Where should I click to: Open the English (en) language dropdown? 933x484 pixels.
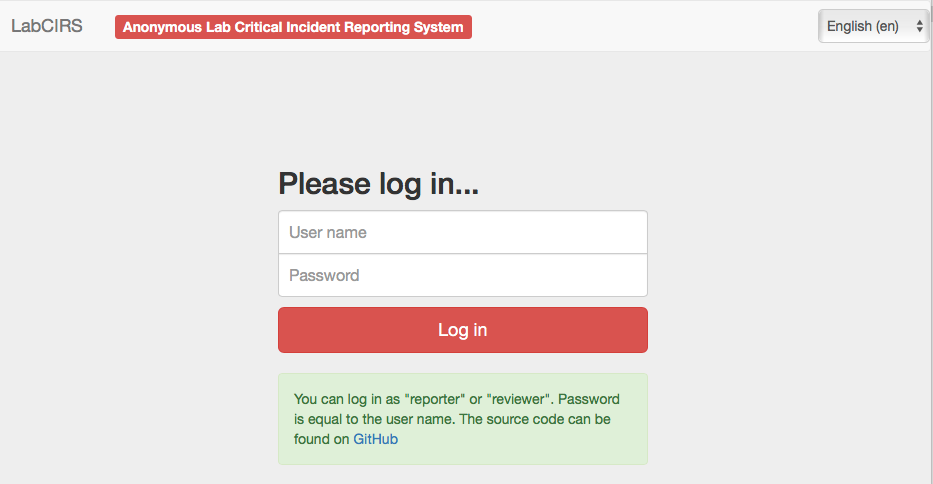coord(873,27)
